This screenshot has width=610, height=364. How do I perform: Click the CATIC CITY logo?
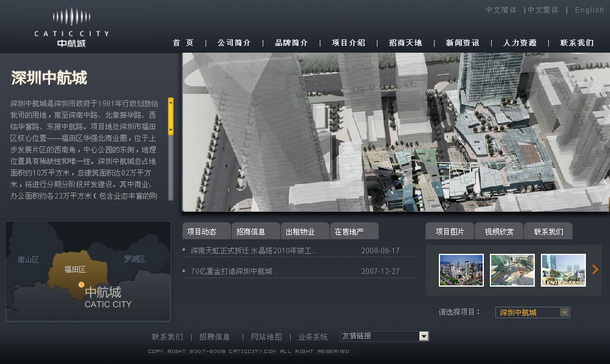coord(72,27)
